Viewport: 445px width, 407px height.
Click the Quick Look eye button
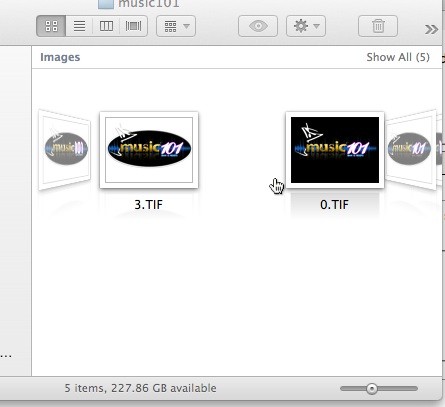click(x=258, y=26)
